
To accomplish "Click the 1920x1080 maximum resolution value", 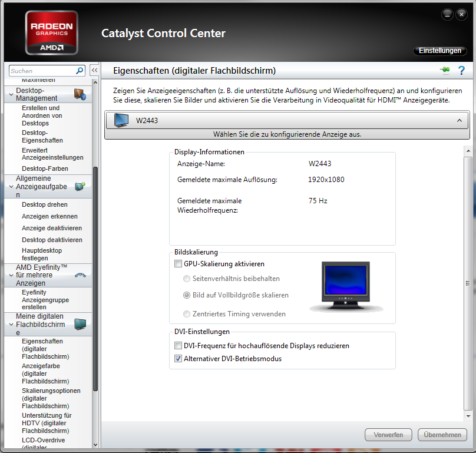I will pos(326,180).
